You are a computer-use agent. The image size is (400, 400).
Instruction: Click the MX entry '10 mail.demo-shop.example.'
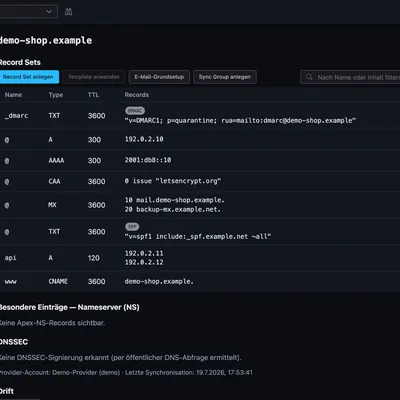pos(175,200)
